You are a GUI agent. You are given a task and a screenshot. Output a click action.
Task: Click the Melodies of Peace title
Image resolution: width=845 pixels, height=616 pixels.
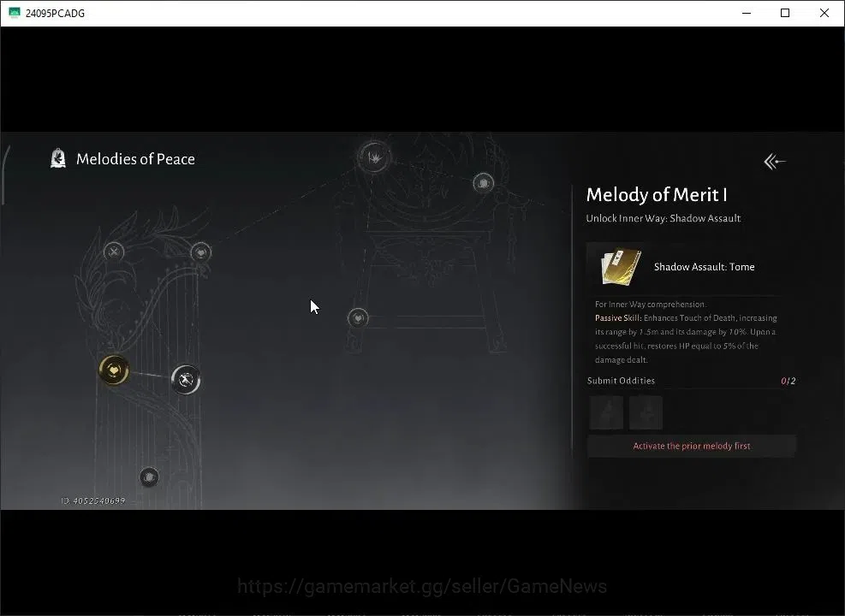click(x=135, y=159)
